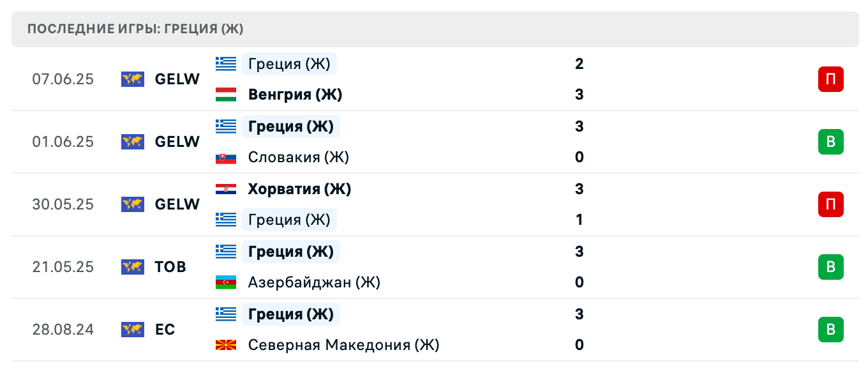Viewport: 868px width, 373px height.
Task: Click the GELW competition label for 01.06.25
Action: [177, 142]
